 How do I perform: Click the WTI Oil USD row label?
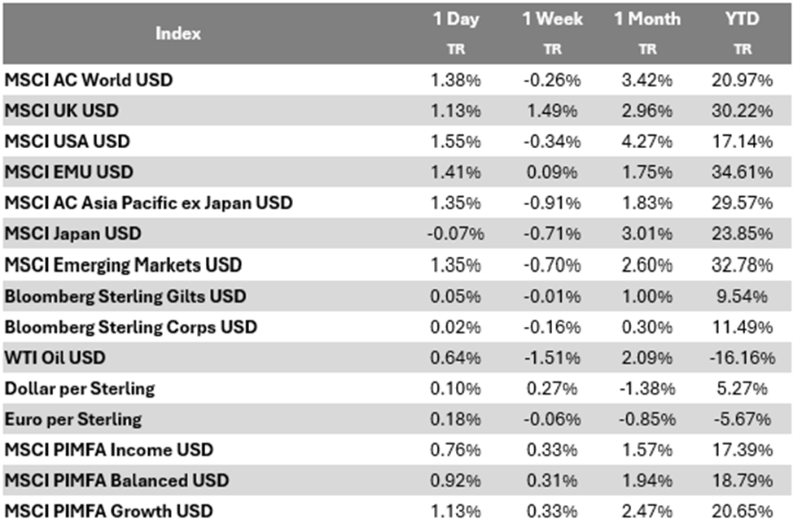[x=55, y=357]
